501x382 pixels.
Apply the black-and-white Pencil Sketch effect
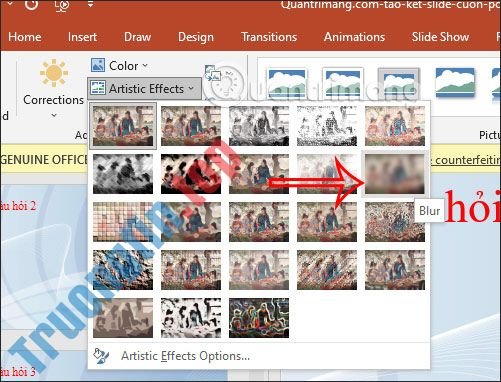[x=327, y=126]
